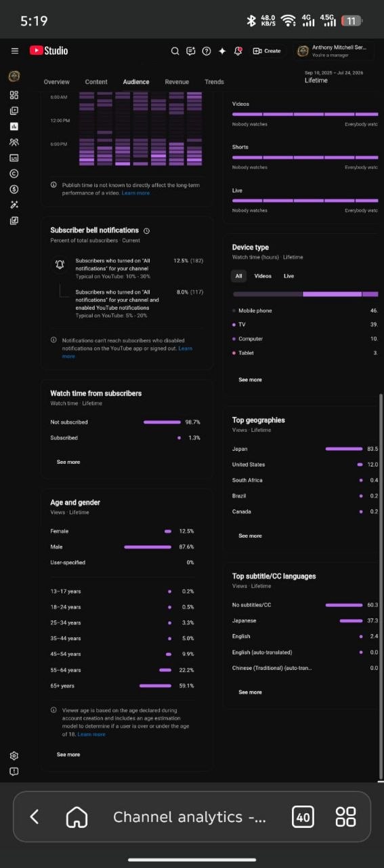Open Settings gear in sidebar

click(x=14, y=756)
